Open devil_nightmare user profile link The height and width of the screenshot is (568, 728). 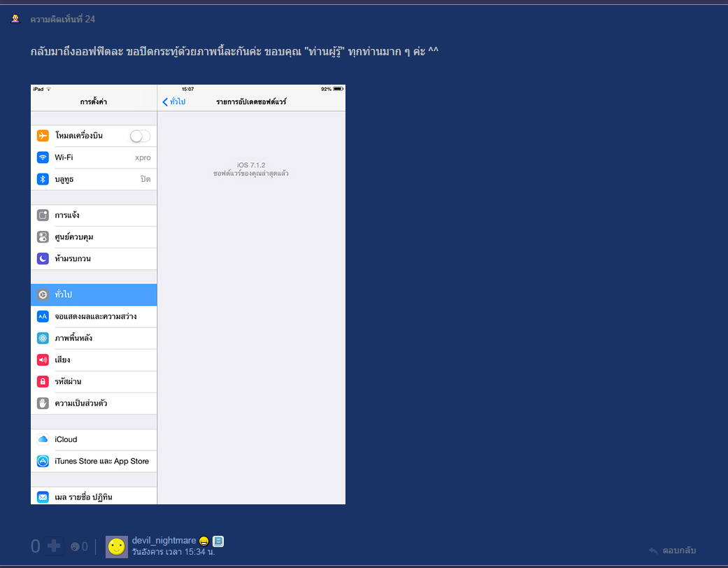pyautogui.click(x=164, y=541)
